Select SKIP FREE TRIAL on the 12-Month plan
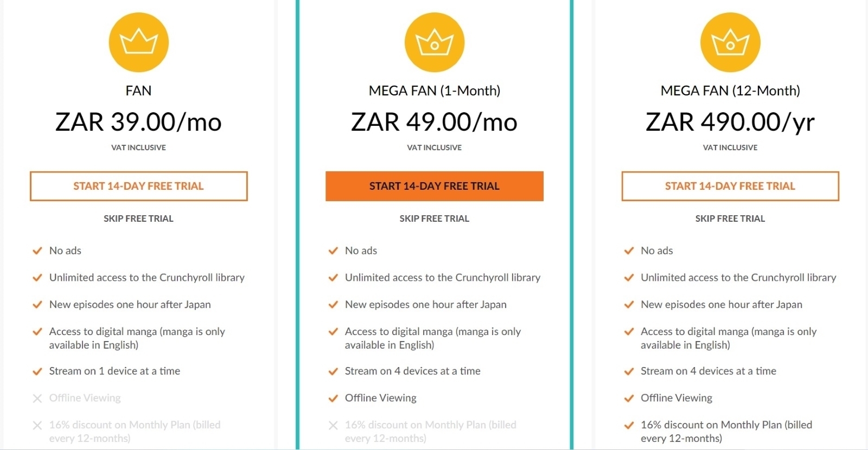Image resolution: width=868 pixels, height=450 pixels. (x=730, y=218)
